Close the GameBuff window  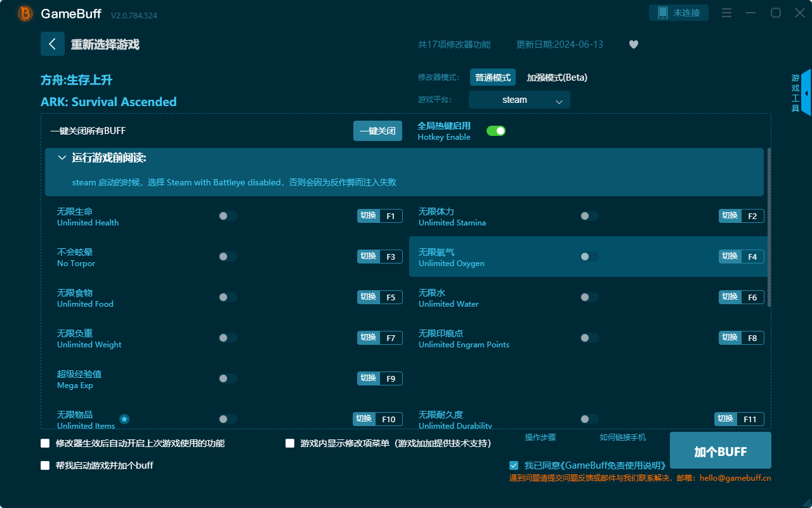coord(799,13)
